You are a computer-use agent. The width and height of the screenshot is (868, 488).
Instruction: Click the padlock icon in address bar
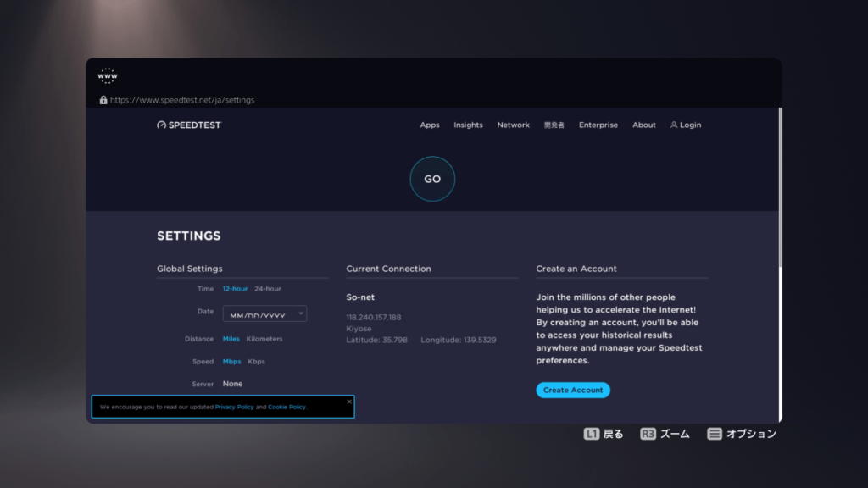[x=103, y=100]
